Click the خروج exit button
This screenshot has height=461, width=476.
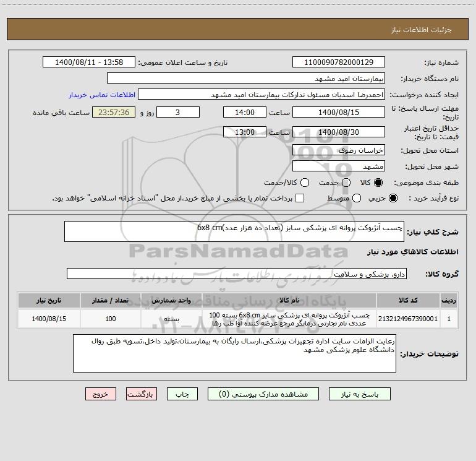click(101, 394)
